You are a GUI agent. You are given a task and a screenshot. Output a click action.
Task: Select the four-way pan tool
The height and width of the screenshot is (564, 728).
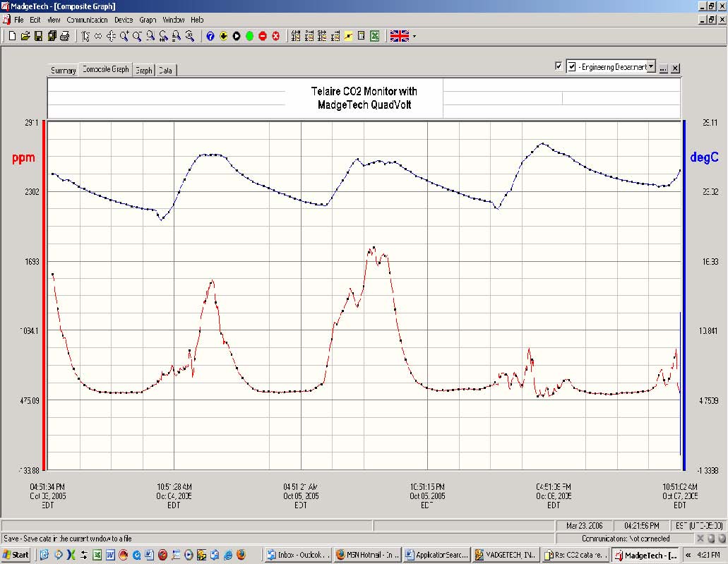(111, 36)
